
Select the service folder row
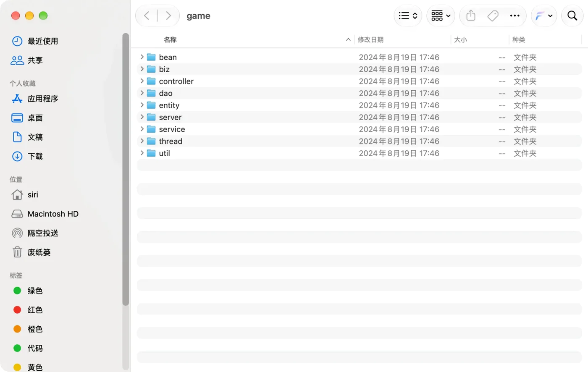pos(360,129)
